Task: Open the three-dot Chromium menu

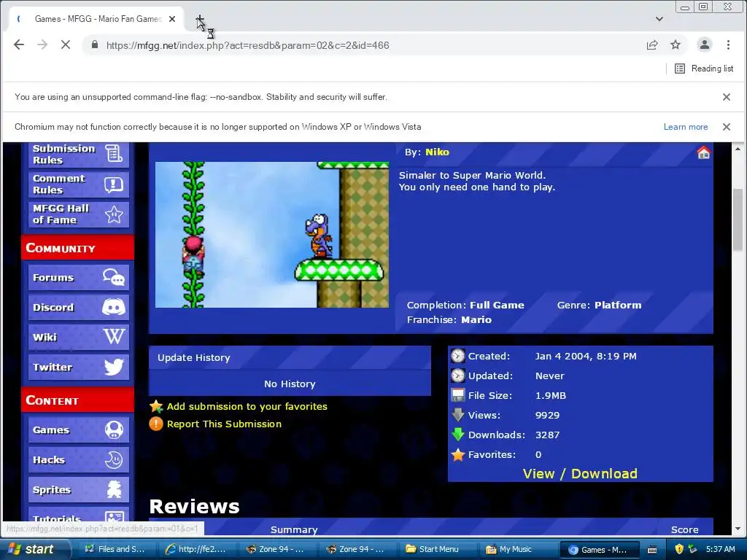Action: [x=728, y=44]
